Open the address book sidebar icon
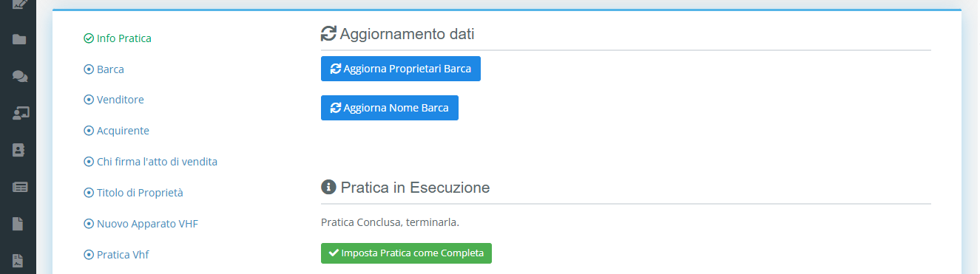Image resolution: width=980 pixels, height=274 pixels. [x=19, y=150]
